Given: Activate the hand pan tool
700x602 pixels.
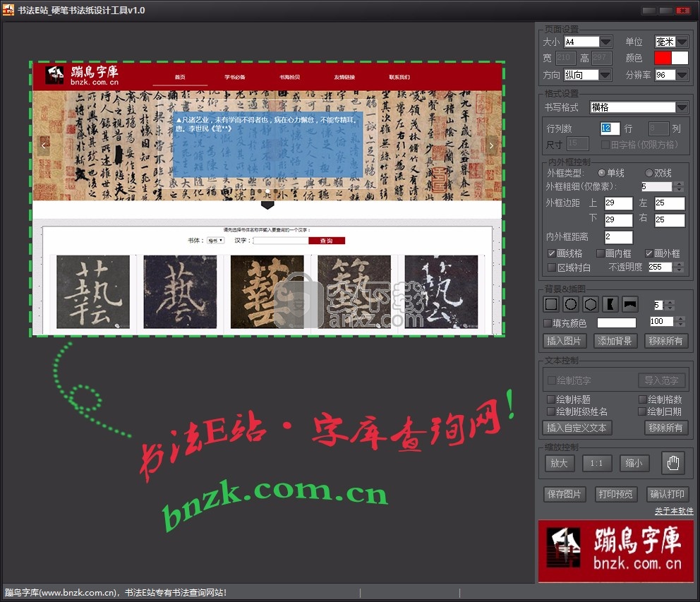Looking at the screenshot, I should (x=672, y=463).
